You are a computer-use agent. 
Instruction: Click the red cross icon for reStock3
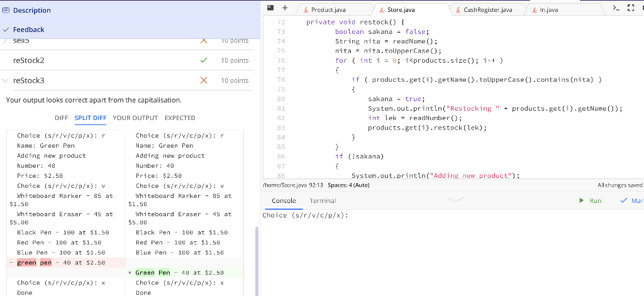(203, 80)
